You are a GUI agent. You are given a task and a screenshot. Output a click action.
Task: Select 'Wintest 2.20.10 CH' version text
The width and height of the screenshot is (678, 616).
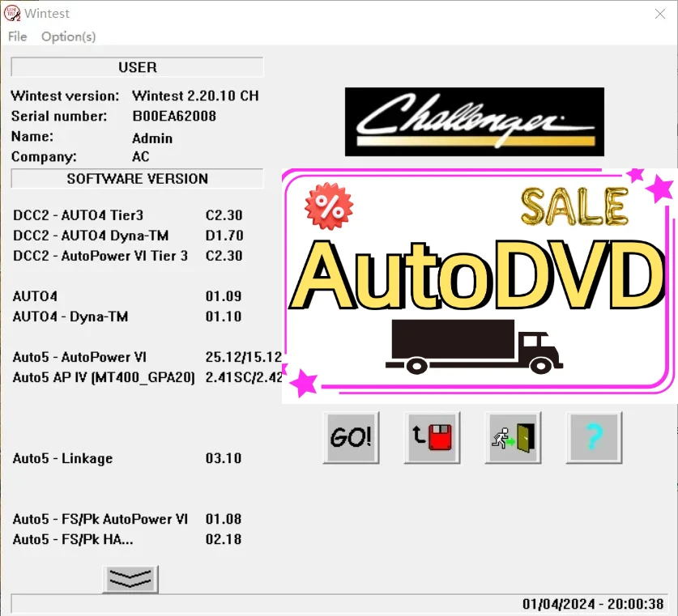(195, 96)
